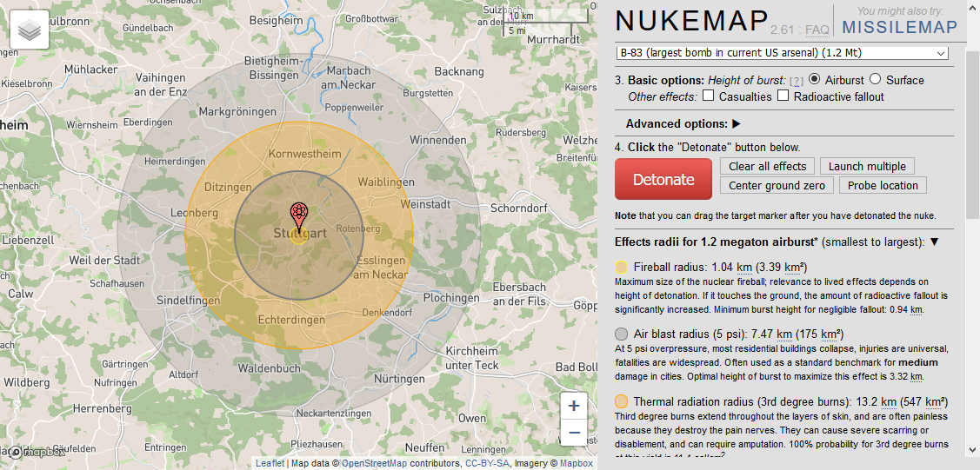Enable the Casualties checkbox
980x470 pixels.
(x=709, y=96)
